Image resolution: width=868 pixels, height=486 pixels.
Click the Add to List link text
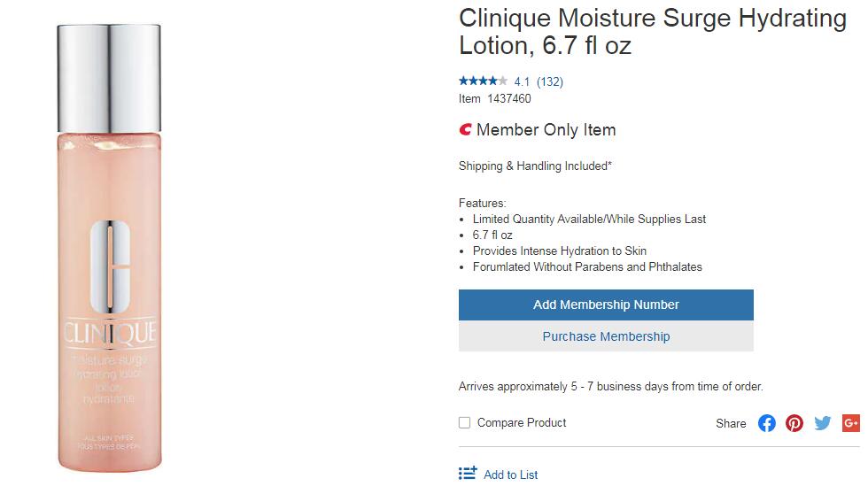coord(511,474)
